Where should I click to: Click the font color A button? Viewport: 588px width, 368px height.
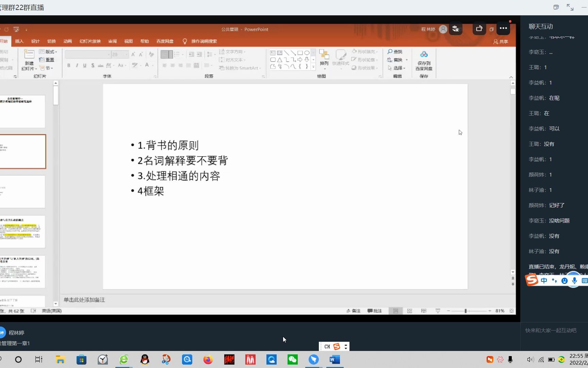(x=147, y=65)
